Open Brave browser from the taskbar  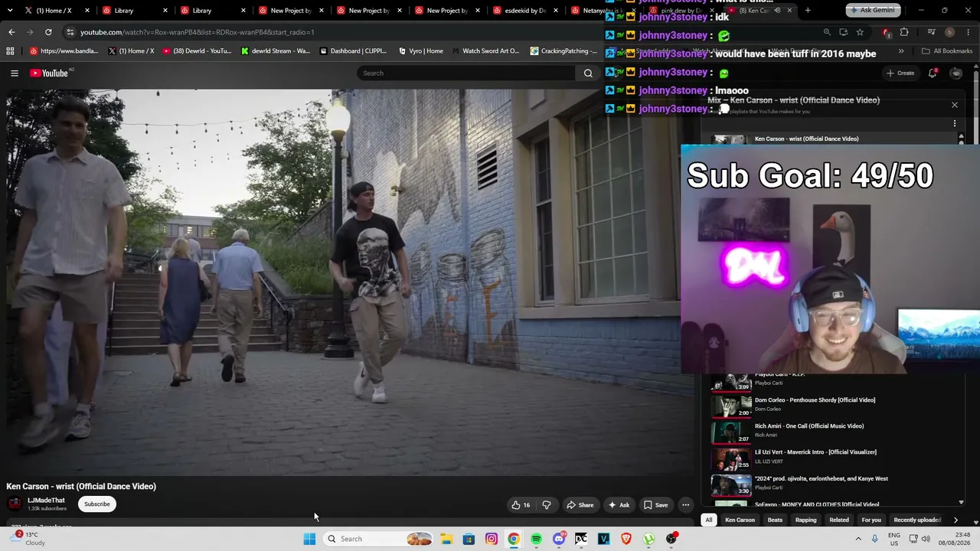tap(626, 539)
